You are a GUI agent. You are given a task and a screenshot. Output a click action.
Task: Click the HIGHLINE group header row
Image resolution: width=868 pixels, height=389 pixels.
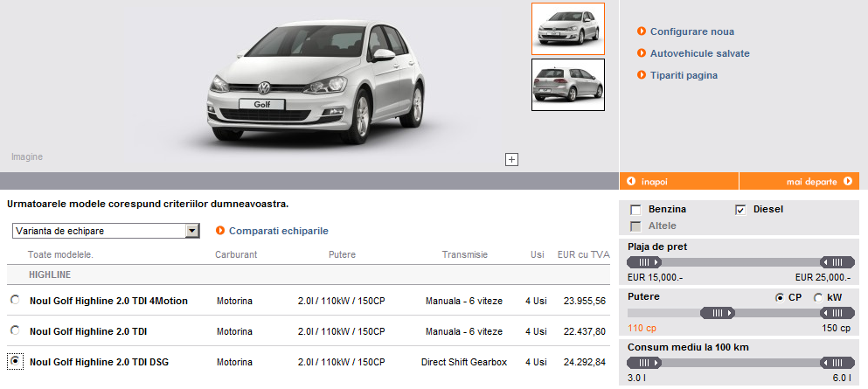(x=309, y=274)
